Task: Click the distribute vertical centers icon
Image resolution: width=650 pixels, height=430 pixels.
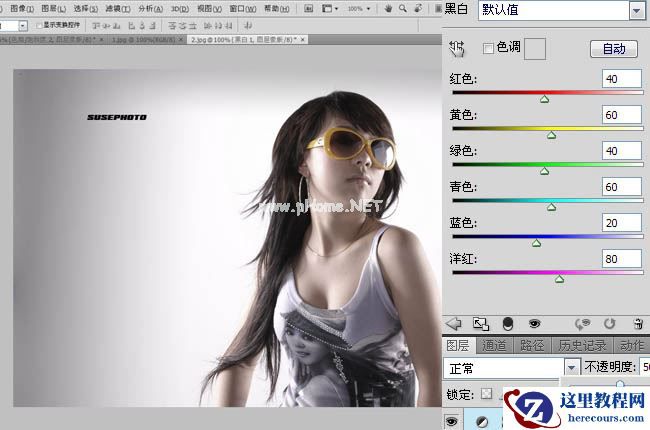Action: [x=182, y=26]
